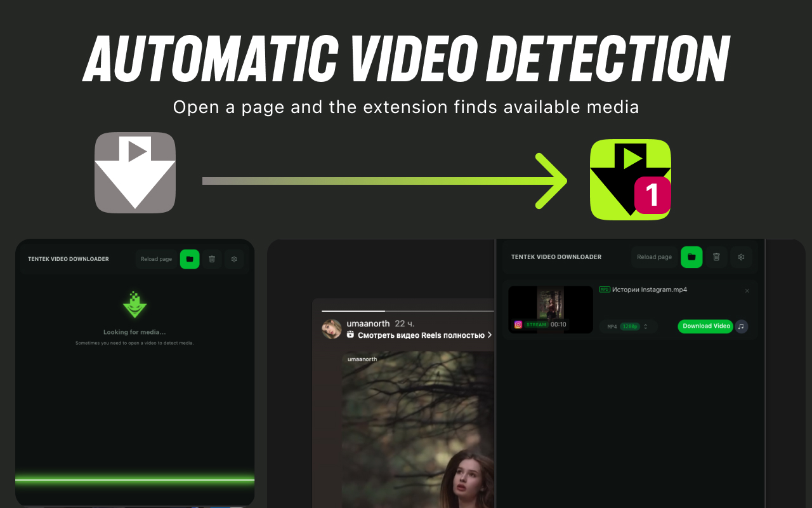Remove the Истории Instagram.mp4 item with X
This screenshot has height=508, width=812.
[x=747, y=291]
